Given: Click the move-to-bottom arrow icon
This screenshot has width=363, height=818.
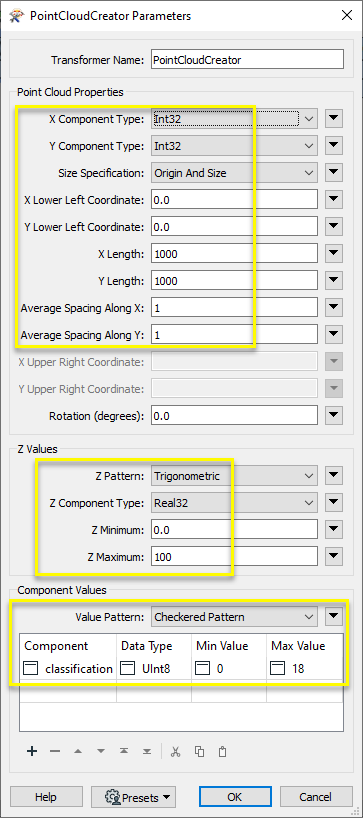Looking at the screenshot, I should point(147,751).
